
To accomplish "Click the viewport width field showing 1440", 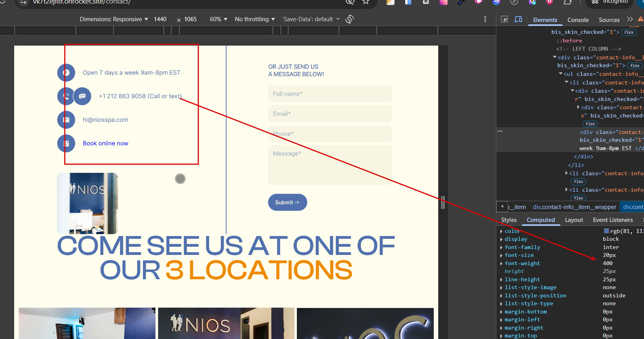I will 160,19.
